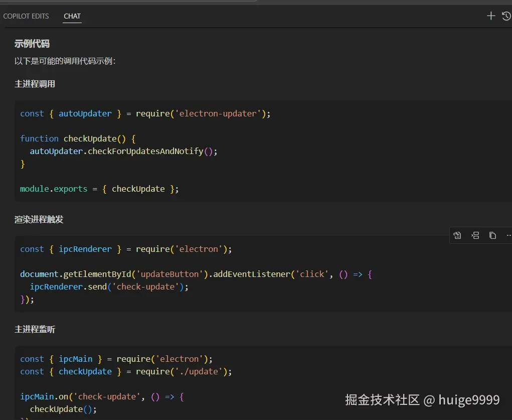Click the 主进程监听 heading
Viewport: 512px width, 420px height.
[35, 329]
